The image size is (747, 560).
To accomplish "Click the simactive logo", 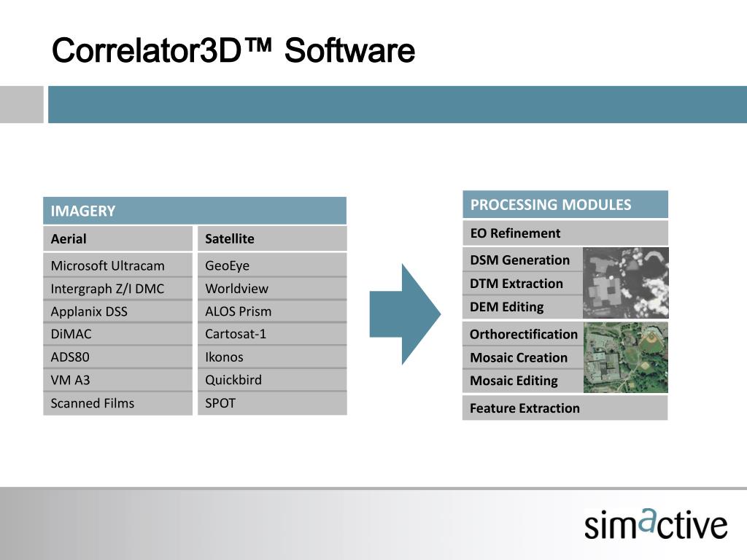I will (656, 524).
